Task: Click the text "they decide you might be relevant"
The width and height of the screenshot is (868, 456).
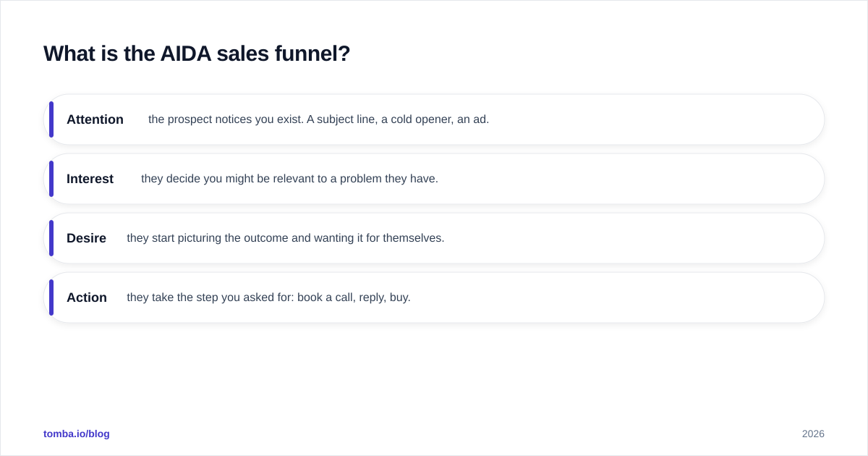Action: point(226,179)
